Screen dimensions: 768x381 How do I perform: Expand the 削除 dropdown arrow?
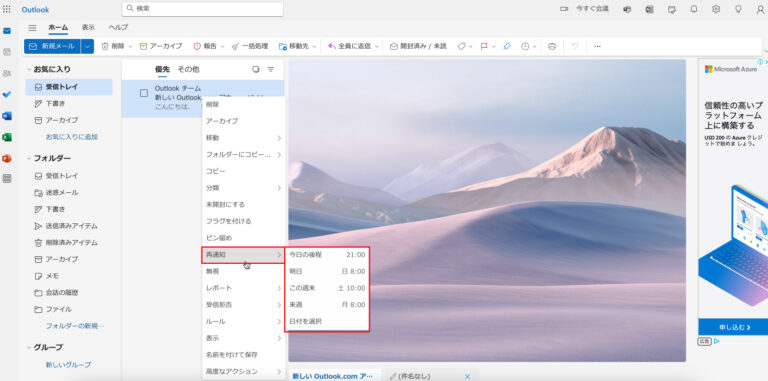(x=130, y=47)
